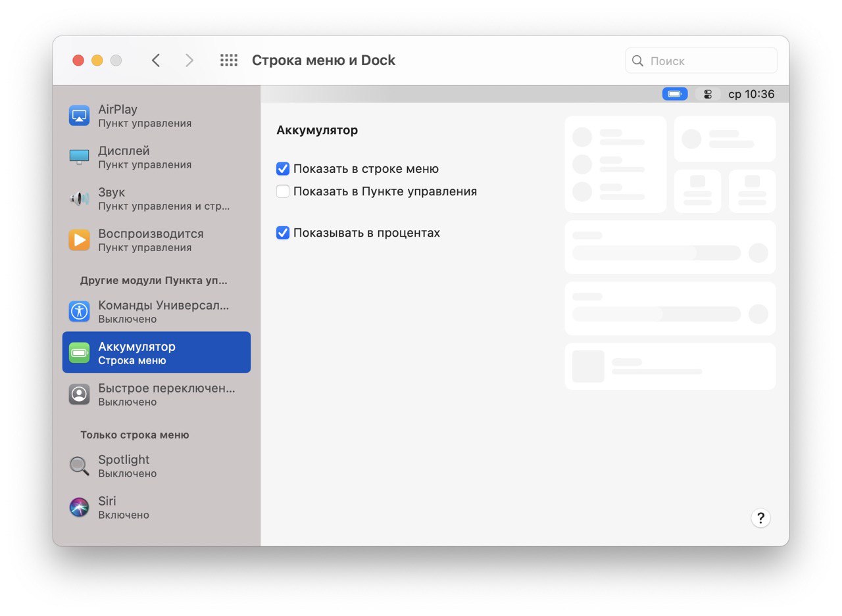842x616 pixels.
Task: Uncheck Показать в строке меню
Action: pyautogui.click(x=283, y=169)
